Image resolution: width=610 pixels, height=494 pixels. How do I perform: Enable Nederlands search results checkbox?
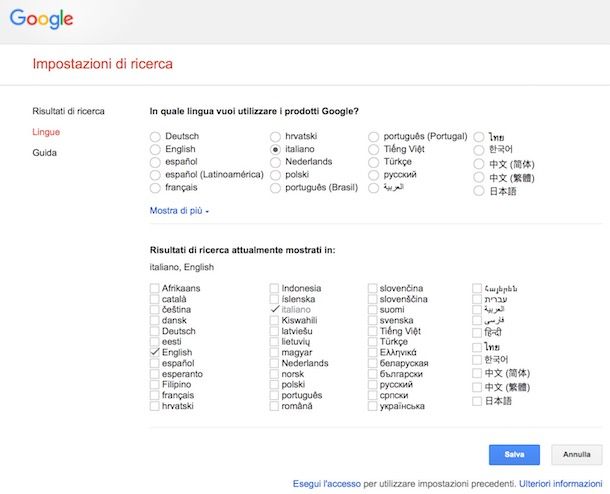[274, 363]
